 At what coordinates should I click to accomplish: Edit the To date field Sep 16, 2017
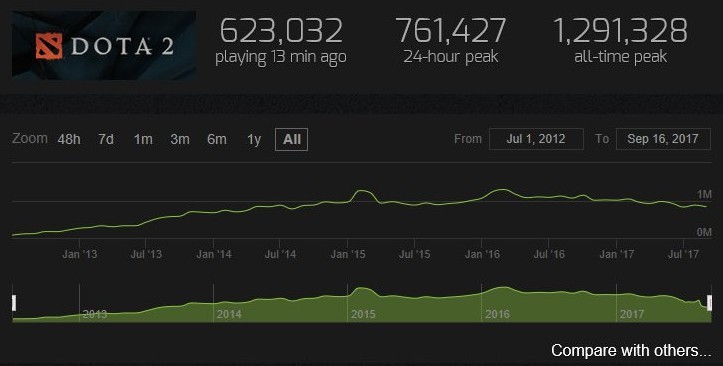(x=663, y=139)
